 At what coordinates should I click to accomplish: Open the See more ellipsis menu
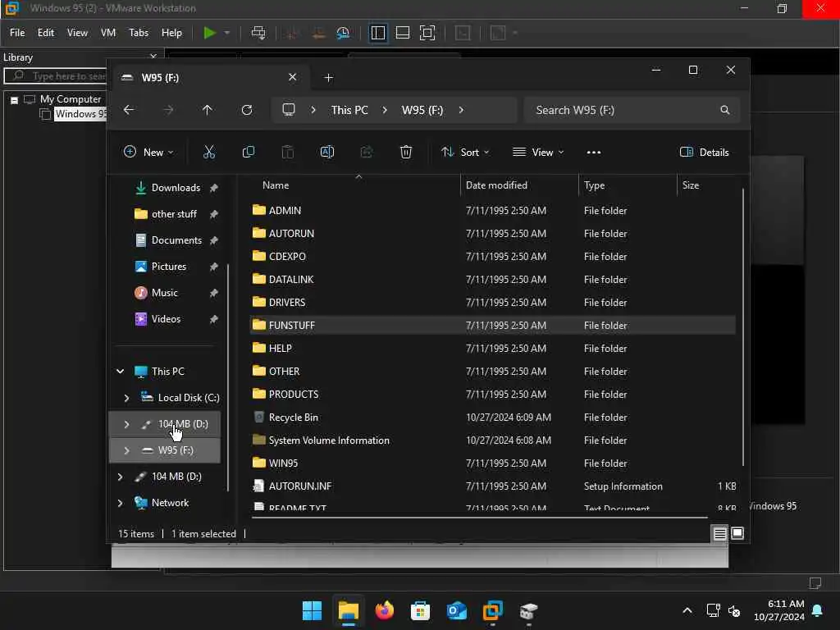[594, 152]
